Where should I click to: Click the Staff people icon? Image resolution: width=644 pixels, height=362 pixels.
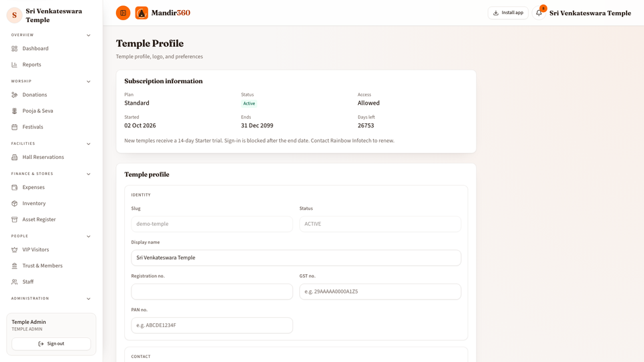14,282
